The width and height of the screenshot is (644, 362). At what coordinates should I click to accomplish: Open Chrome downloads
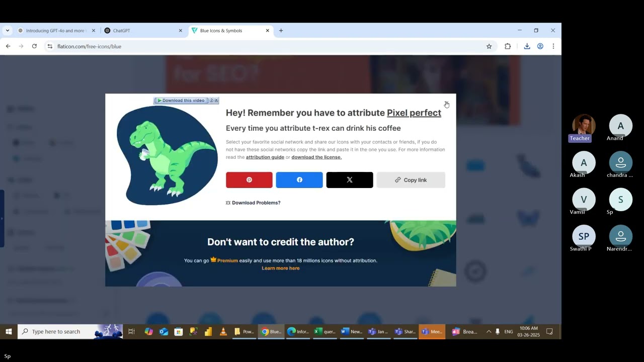[x=527, y=46]
